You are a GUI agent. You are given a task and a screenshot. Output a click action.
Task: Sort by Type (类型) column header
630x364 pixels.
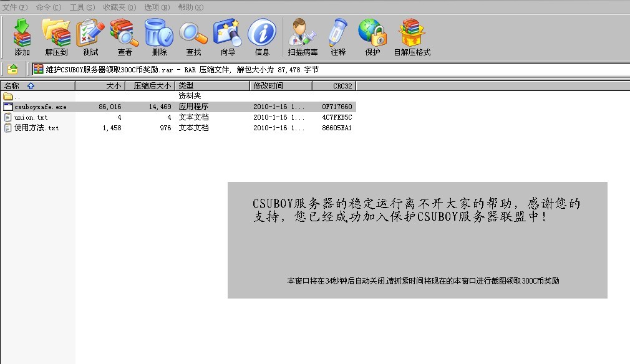(x=213, y=86)
